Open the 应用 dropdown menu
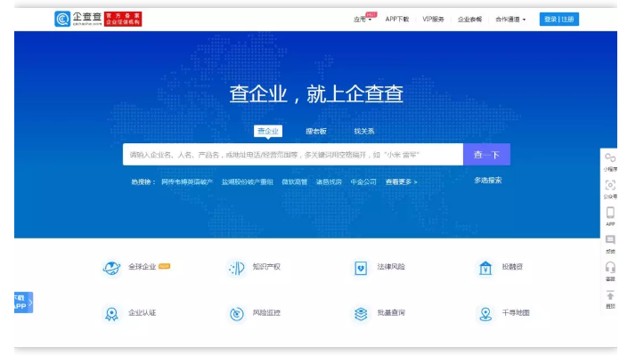644x355 pixels. click(x=363, y=20)
